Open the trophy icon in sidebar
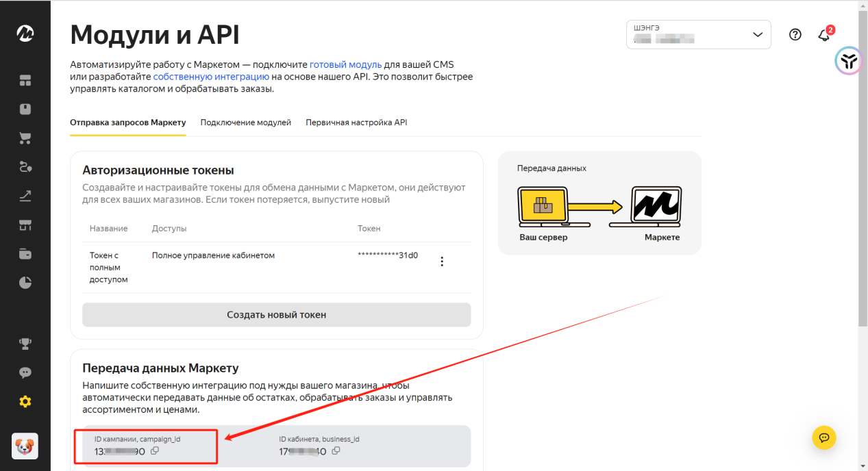The height and width of the screenshot is (471, 868). coord(25,344)
